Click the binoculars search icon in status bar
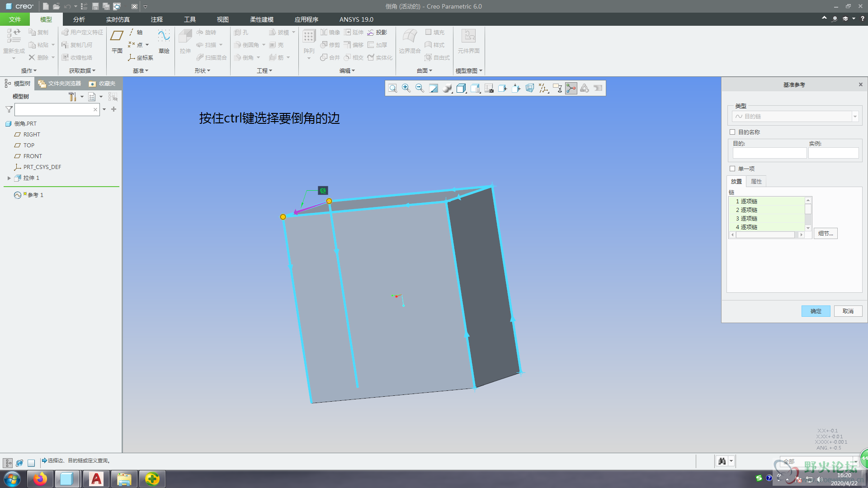868x488 pixels. click(722, 461)
